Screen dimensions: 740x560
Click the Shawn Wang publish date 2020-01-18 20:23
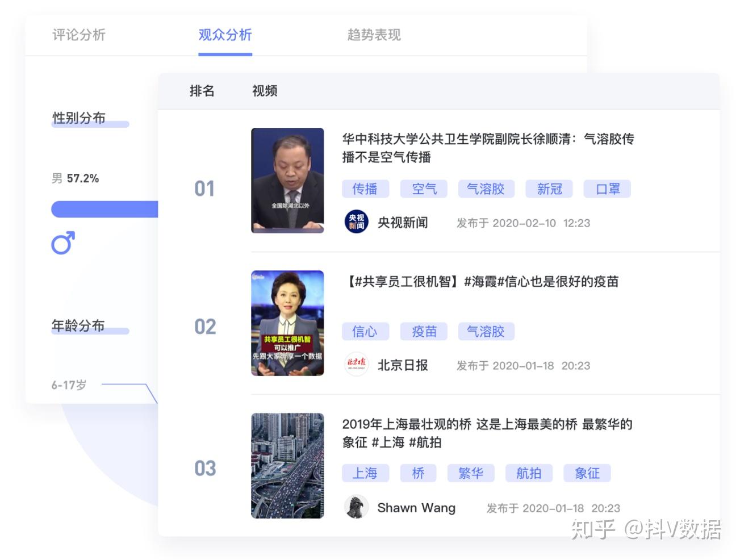[553, 508]
